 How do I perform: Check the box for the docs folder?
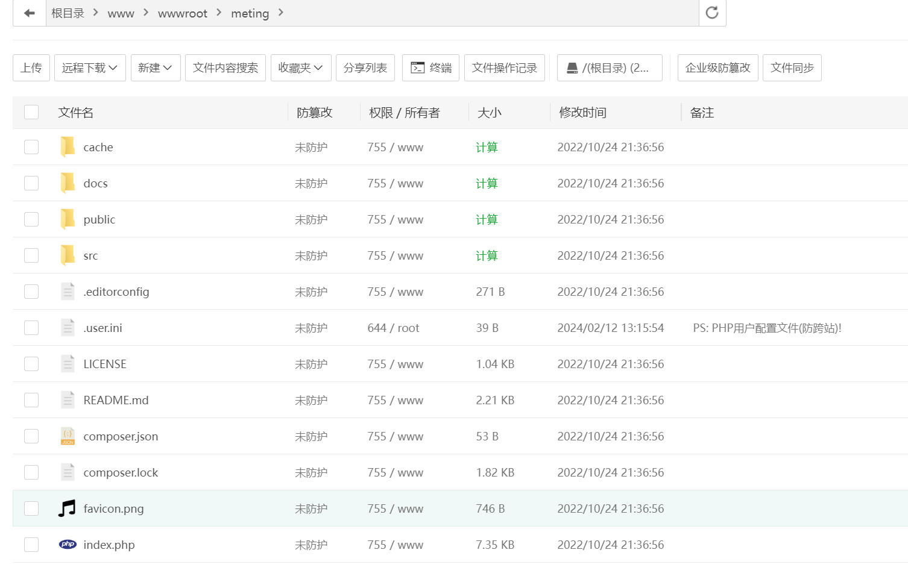[x=31, y=183]
